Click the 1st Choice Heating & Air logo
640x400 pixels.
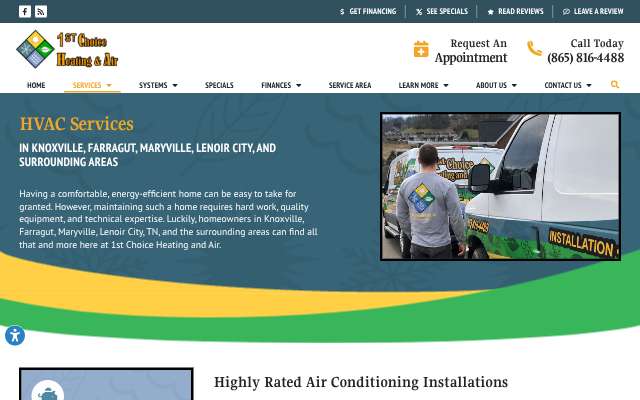[x=67, y=49]
